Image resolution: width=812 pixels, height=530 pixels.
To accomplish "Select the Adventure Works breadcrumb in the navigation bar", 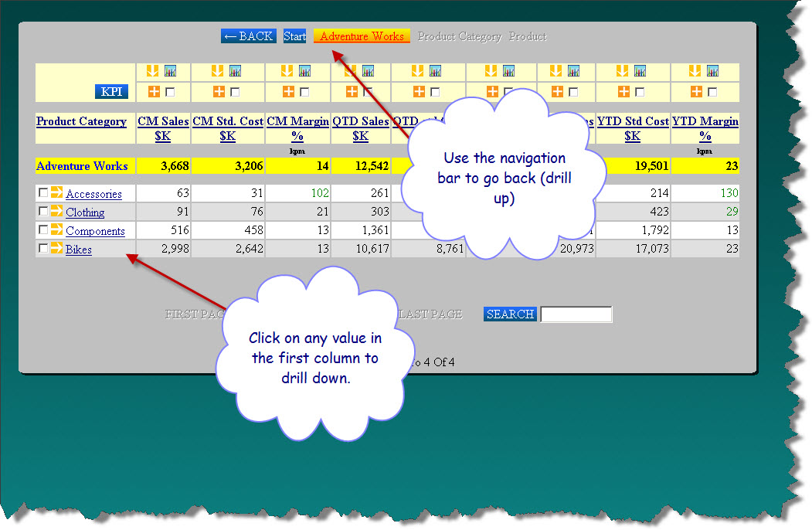I will pos(362,36).
